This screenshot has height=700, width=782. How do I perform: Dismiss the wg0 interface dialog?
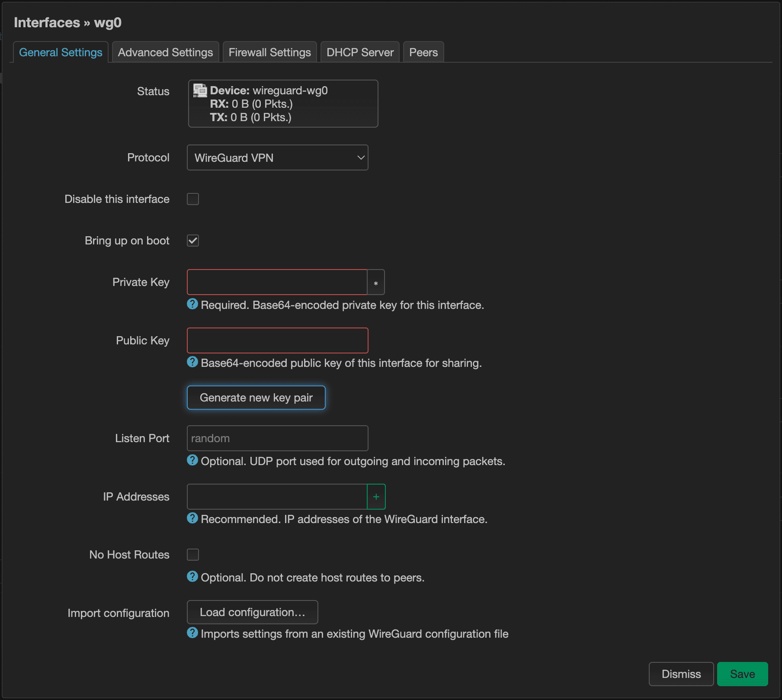[x=681, y=674]
